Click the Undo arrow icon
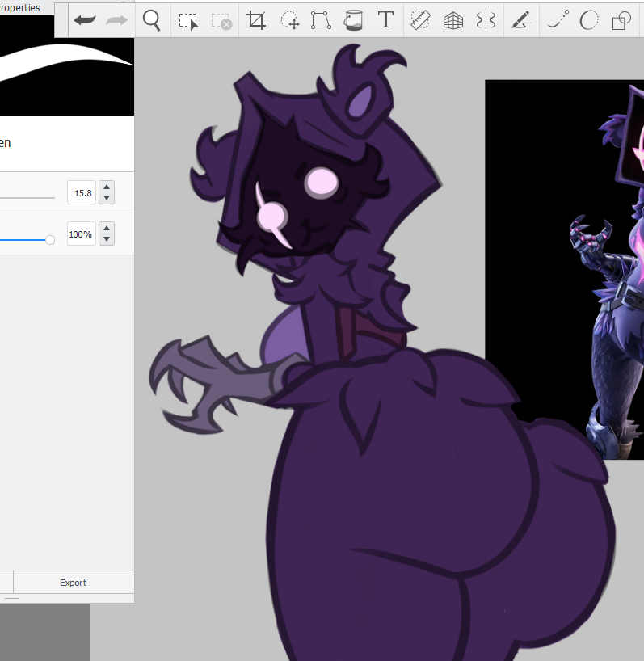644x661 pixels. click(x=85, y=20)
